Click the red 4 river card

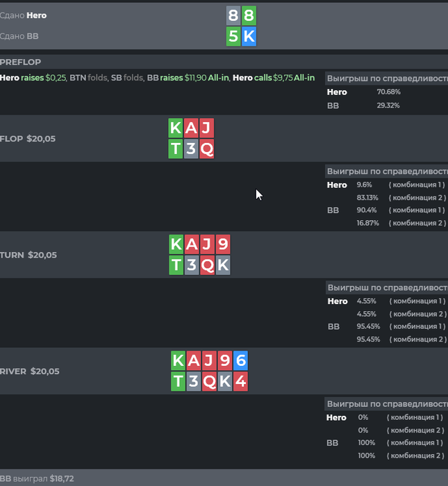240,381
